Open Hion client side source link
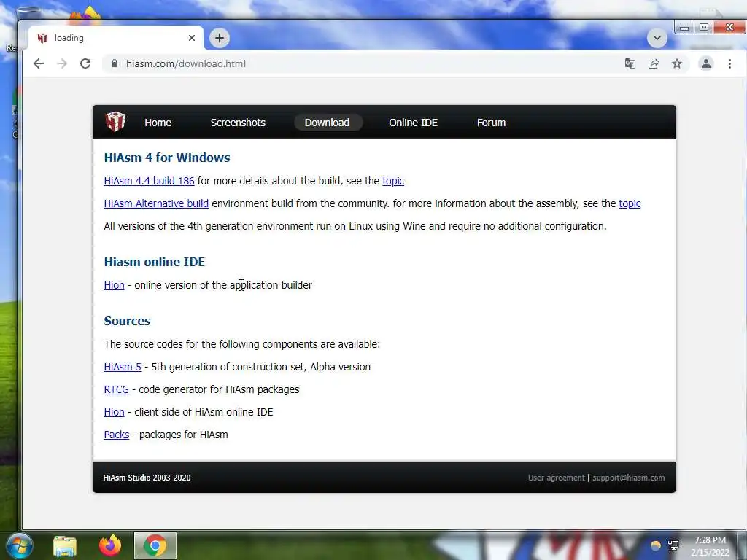 coord(114,412)
